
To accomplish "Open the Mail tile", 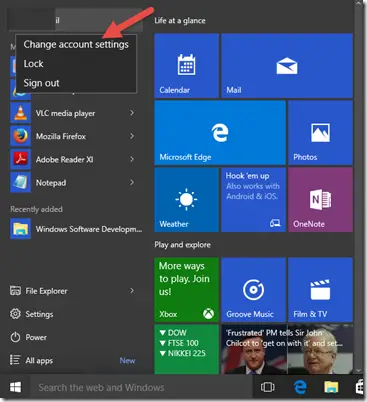I will (x=287, y=66).
